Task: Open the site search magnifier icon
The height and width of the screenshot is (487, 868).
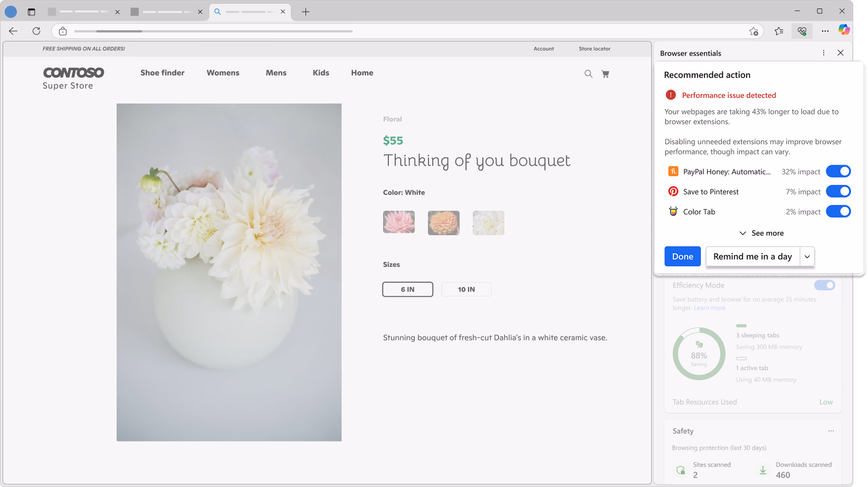Action: (588, 74)
